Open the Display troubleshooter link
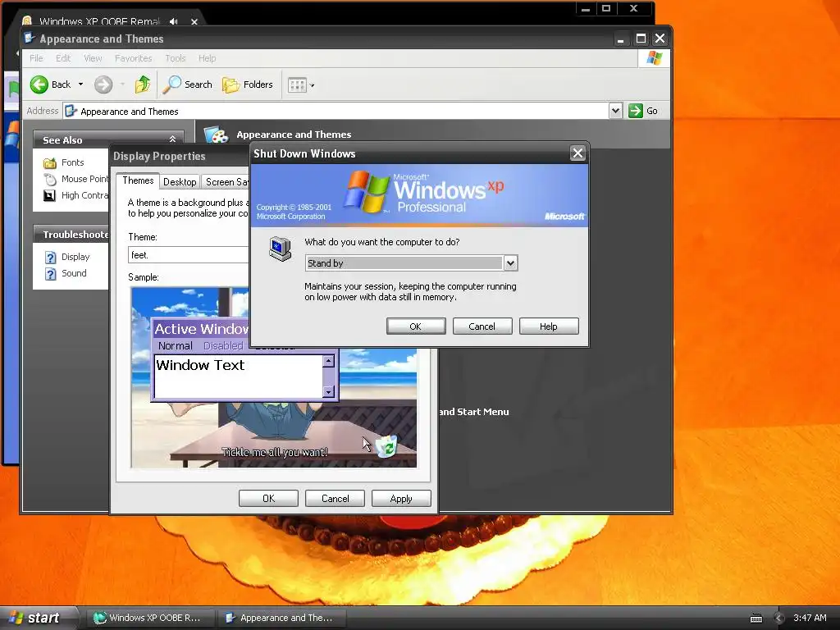840x630 pixels. [x=75, y=257]
